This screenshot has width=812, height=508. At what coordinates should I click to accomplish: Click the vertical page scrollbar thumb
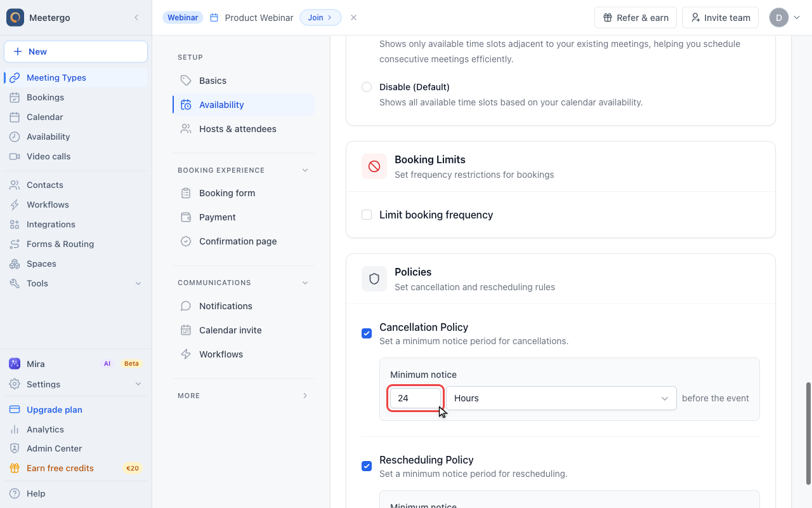pos(808,433)
